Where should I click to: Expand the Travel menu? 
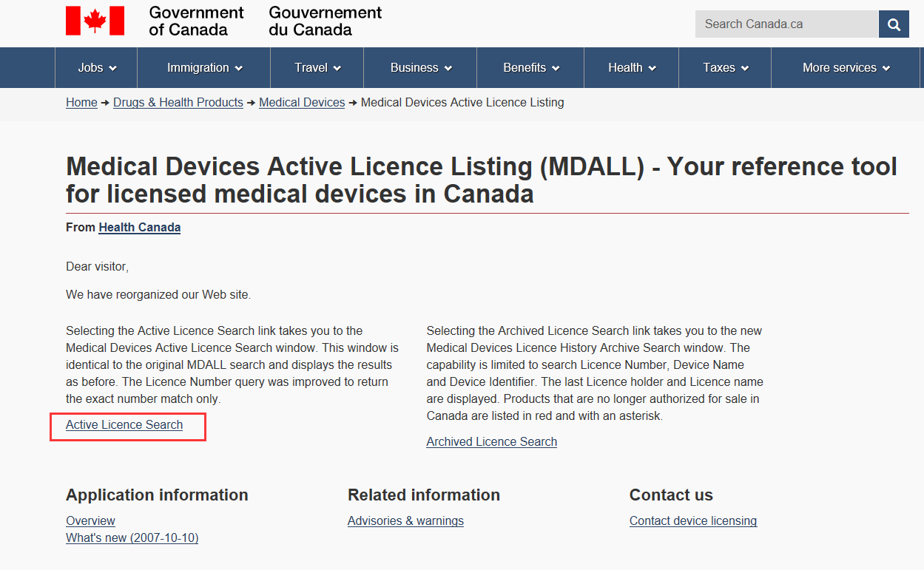click(317, 68)
